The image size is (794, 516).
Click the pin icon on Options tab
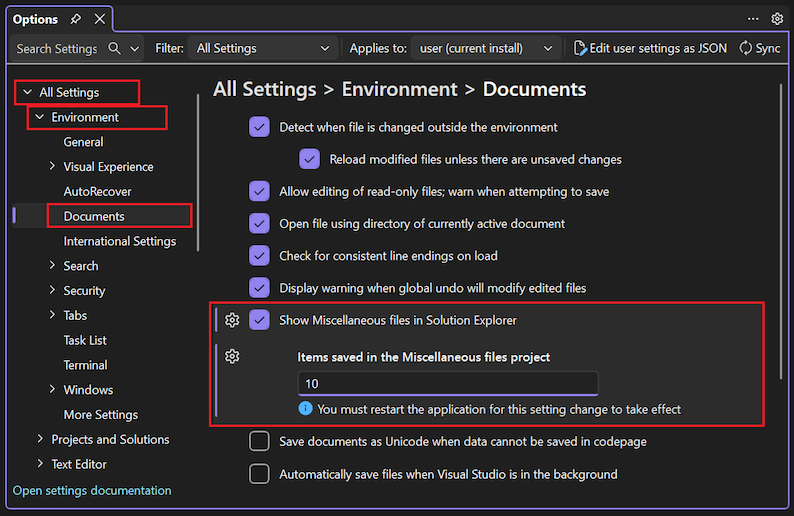pyautogui.click(x=76, y=19)
